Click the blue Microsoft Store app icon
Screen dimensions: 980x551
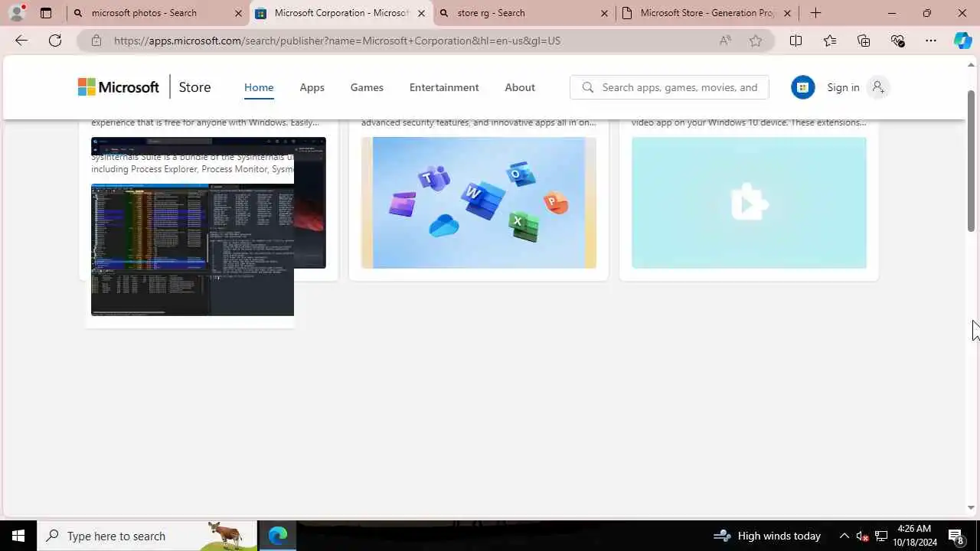(802, 87)
